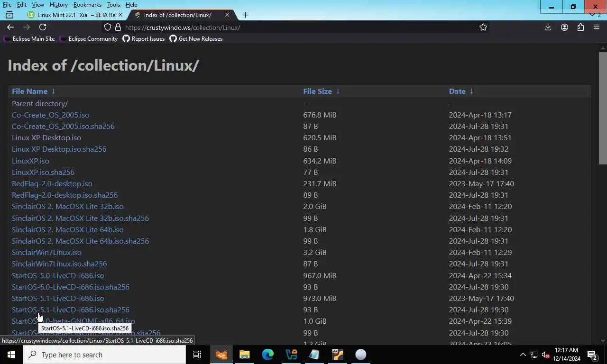Viewport: 607px width, 364px height.
Task: Click the page vertical scrollbar thumb
Action: click(x=603, y=108)
